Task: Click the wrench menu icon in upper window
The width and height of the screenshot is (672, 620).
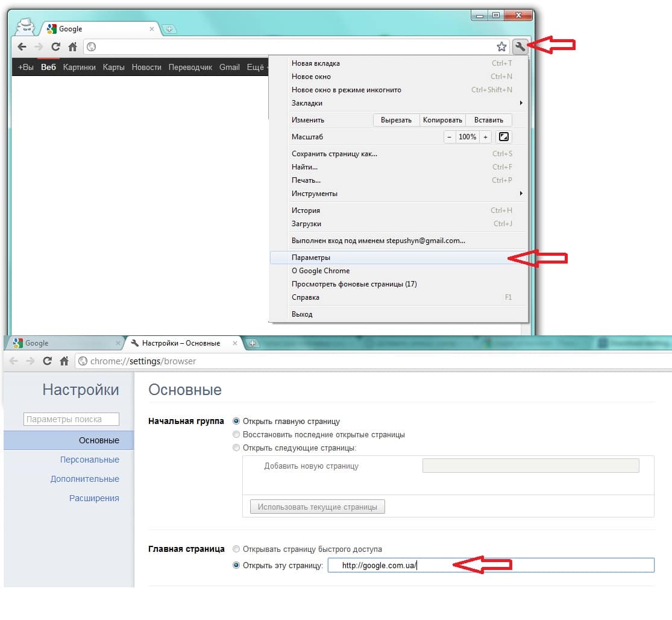Action: [520, 46]
